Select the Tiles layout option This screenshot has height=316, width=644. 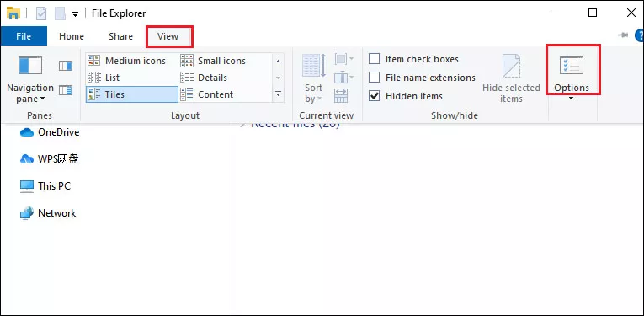click(132, 94)
